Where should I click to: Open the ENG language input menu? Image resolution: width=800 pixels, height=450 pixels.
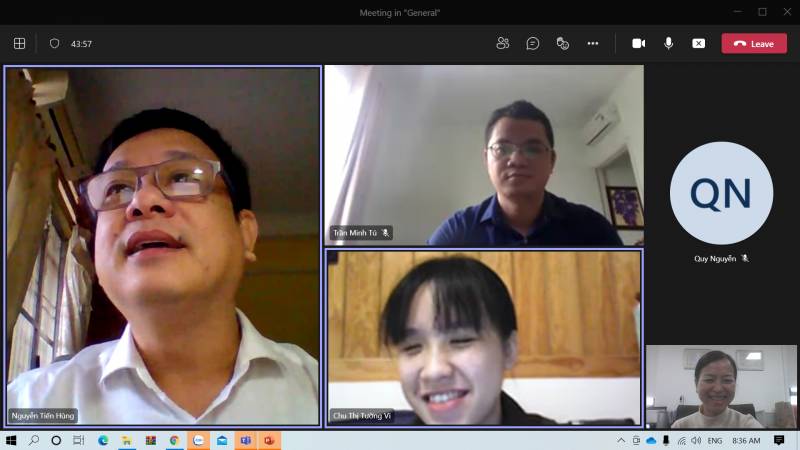point(715,440)
